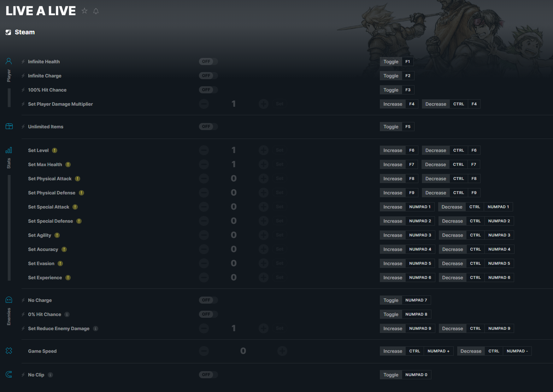Open info icon next to Set Reduce Enemy Damage
This screenshot has width=553, height=392.
point(95,328)
